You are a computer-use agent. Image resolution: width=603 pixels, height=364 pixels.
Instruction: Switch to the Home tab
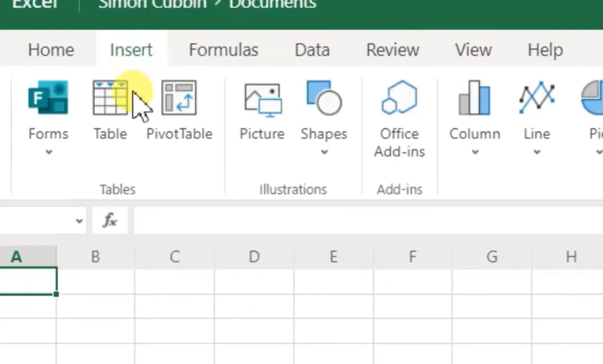pos(51,50)
